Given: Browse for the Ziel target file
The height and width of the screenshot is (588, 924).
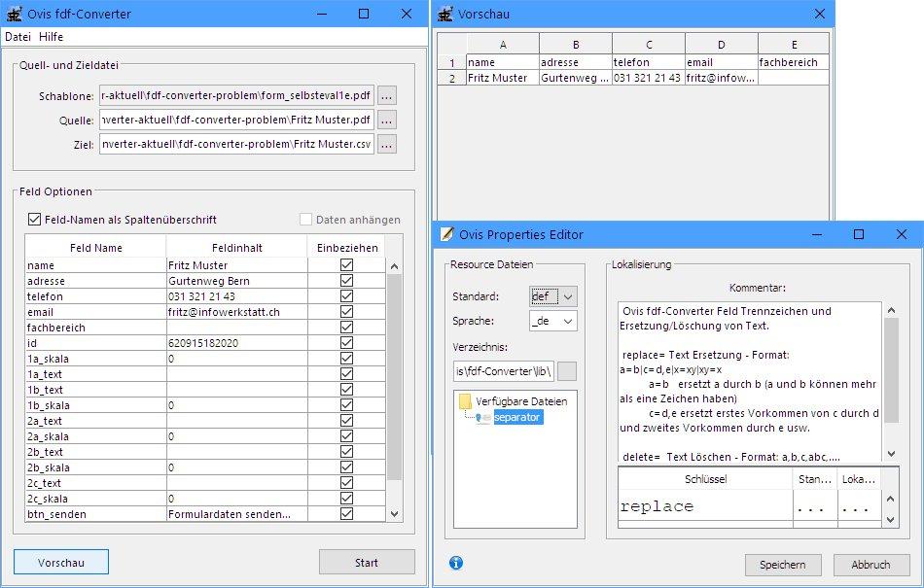Looking at the screenshot, I should click(387, 145).
